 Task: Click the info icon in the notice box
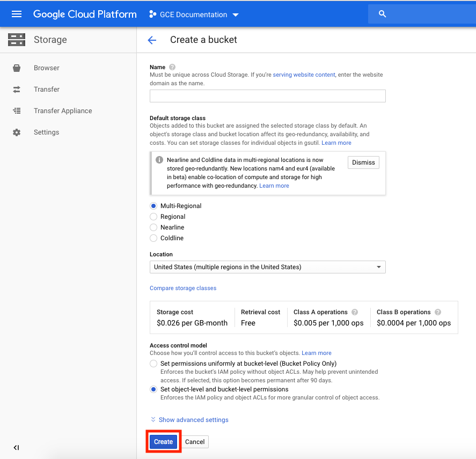pos(159,160)
